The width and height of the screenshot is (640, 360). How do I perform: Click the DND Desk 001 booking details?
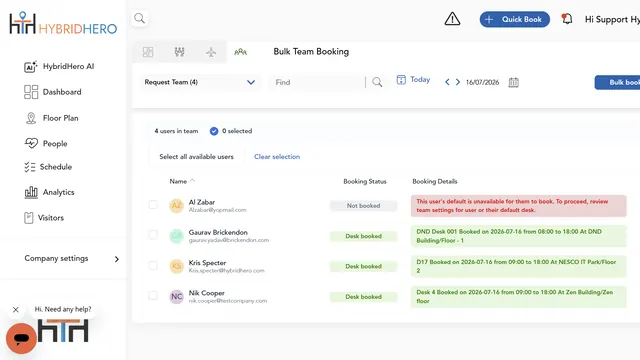[518, 236]
